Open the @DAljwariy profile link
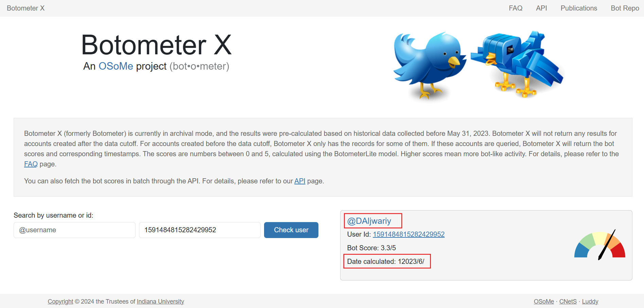This screenshot has height=308, width=644. [x=369, y=221]
